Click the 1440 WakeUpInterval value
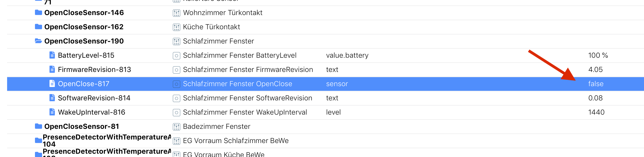Viewport: 644px width, 157px height. click(596, 112)
